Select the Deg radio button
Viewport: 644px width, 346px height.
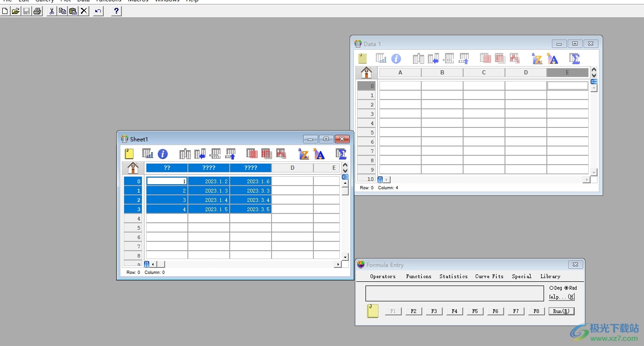point(551,288)
